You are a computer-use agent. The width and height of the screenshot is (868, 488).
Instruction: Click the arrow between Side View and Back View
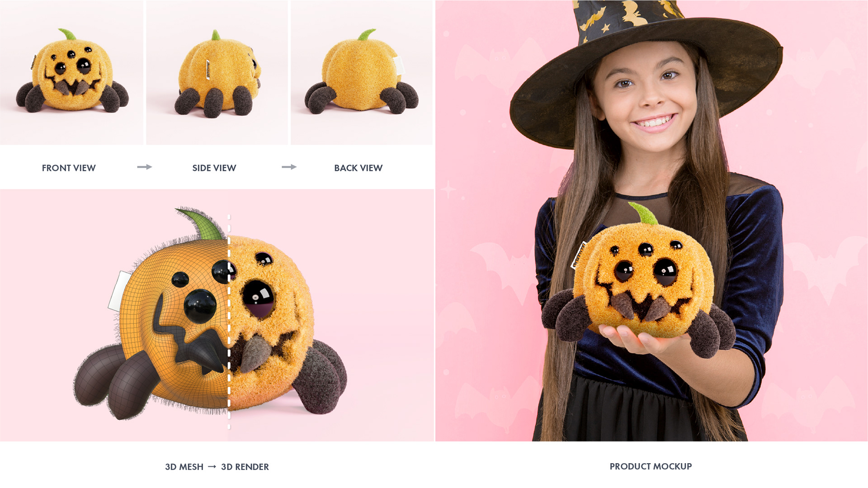click(x=289, y=167)
